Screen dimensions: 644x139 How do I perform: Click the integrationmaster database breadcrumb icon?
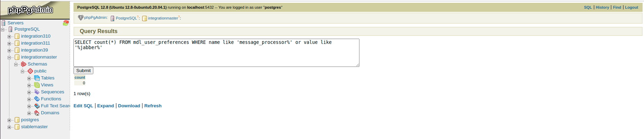pos(145,18)
